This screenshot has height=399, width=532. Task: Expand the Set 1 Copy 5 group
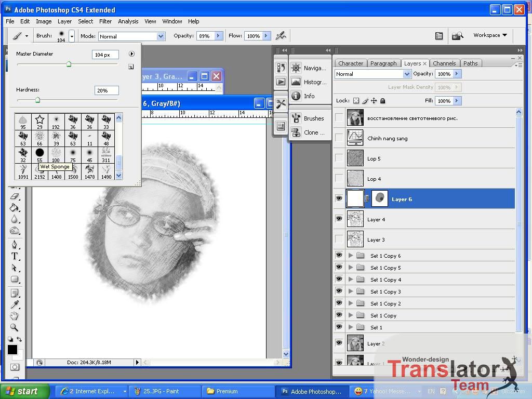coord(351,268)
